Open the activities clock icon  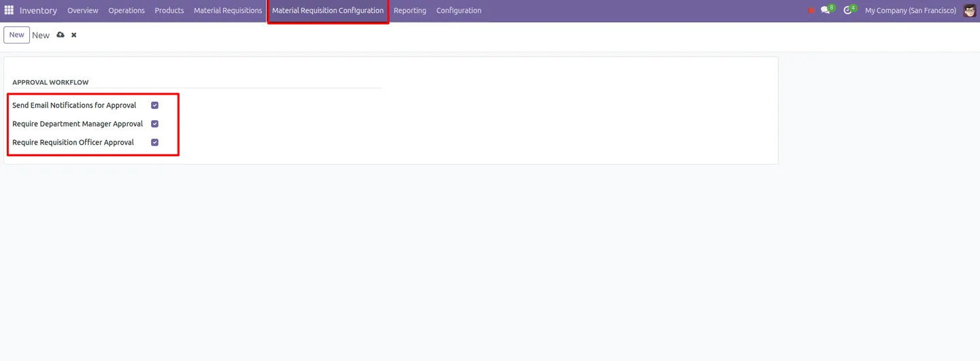coord(849,10)
